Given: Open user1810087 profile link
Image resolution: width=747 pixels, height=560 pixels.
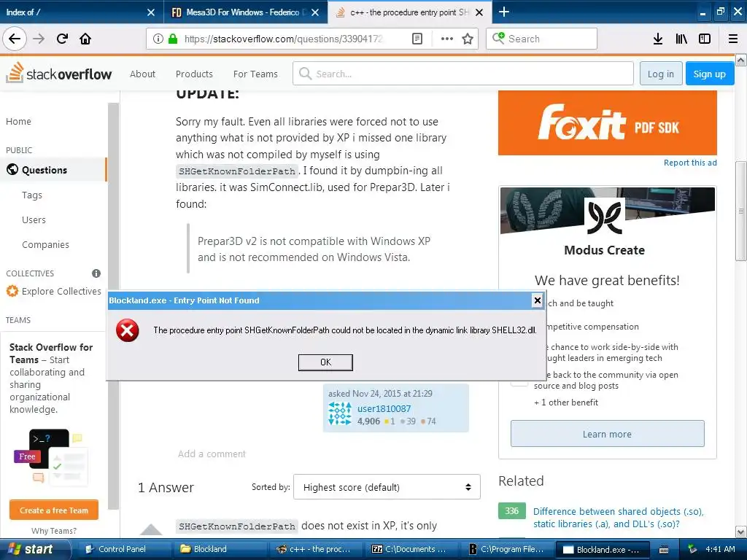Looking at the screenshot, I should tap(384, 408).
